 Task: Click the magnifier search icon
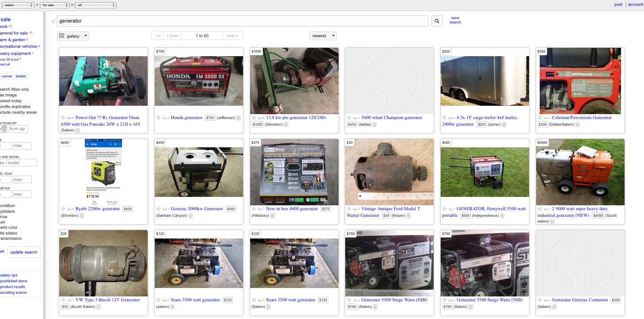(x=437, y=21)
